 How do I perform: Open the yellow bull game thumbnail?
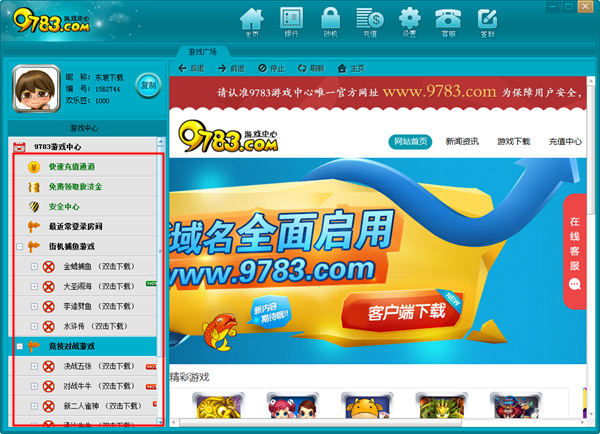367,406
